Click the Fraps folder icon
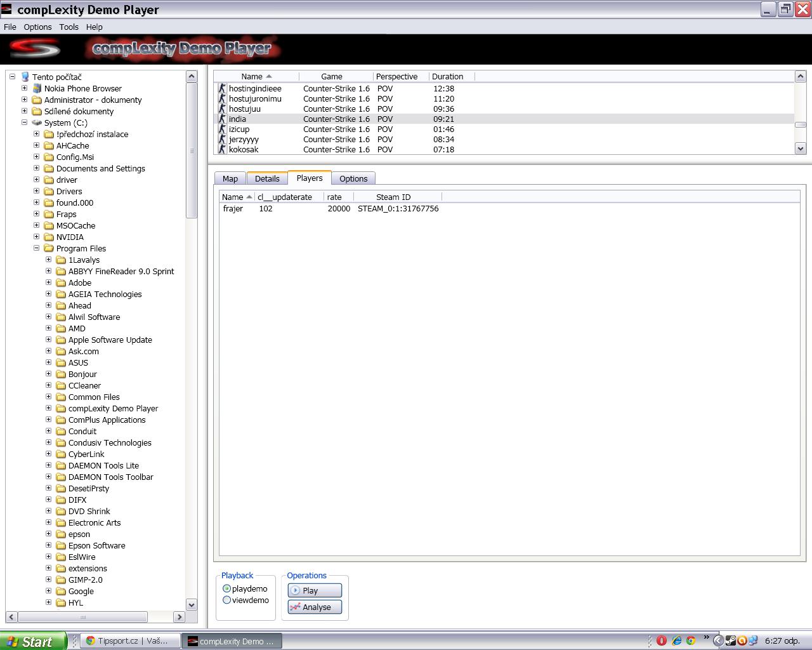This screenshot has width=812, height=650. pos(49,214)
